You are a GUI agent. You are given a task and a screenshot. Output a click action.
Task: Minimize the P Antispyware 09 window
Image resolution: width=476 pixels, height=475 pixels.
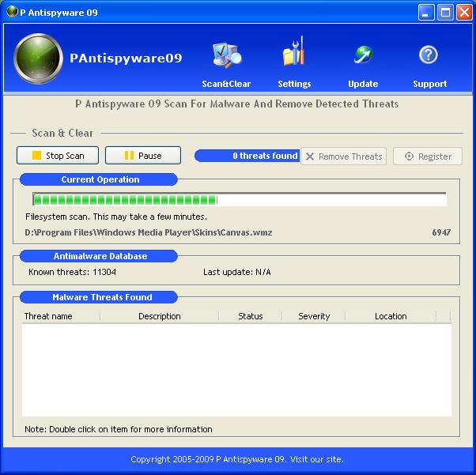pyautogui.click(x=427, y=12)
